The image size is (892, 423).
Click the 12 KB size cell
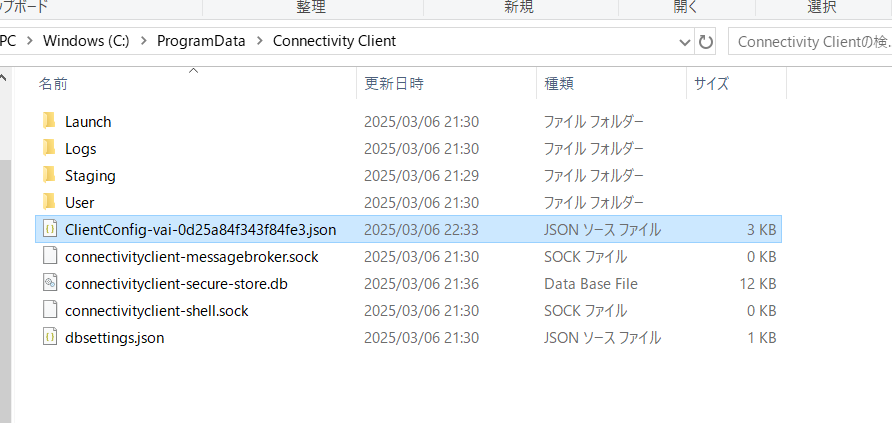click(758, 284)
